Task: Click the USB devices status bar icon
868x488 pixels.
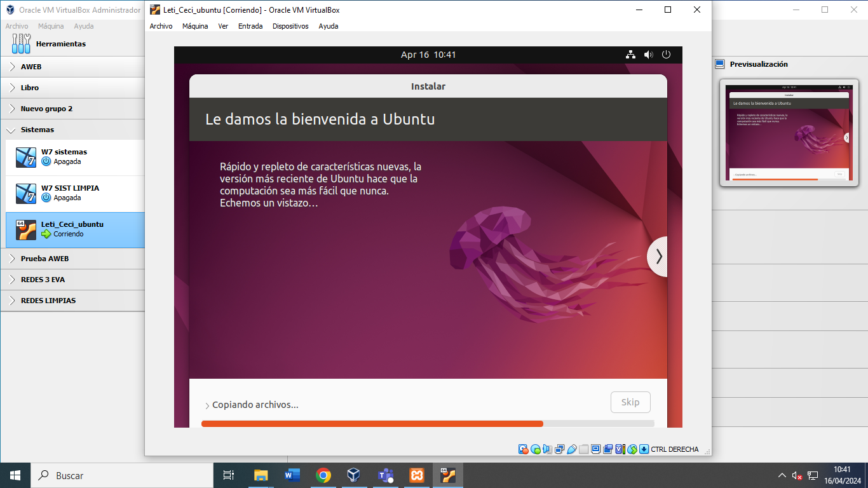Action: (x=572, y=449)
